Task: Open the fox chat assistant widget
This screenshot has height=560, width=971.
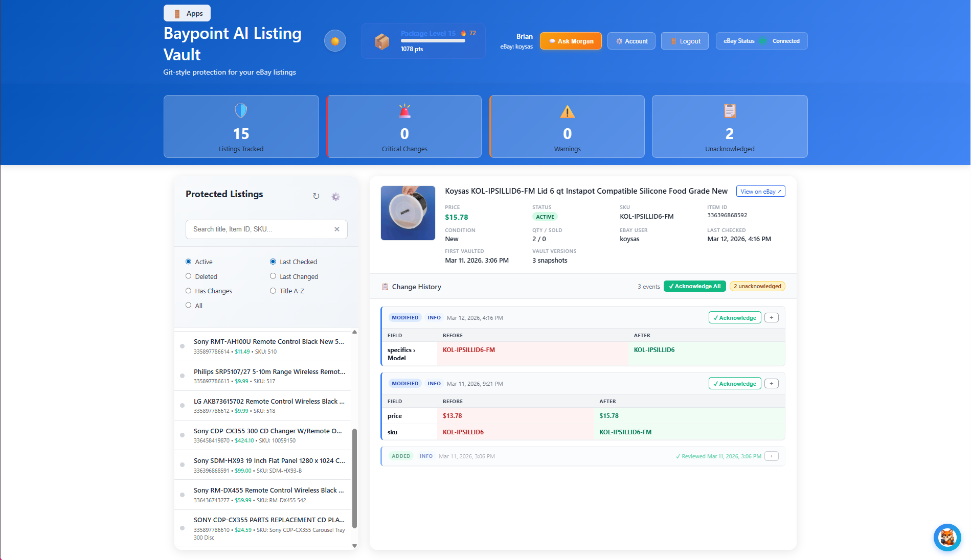Action: 947,538
